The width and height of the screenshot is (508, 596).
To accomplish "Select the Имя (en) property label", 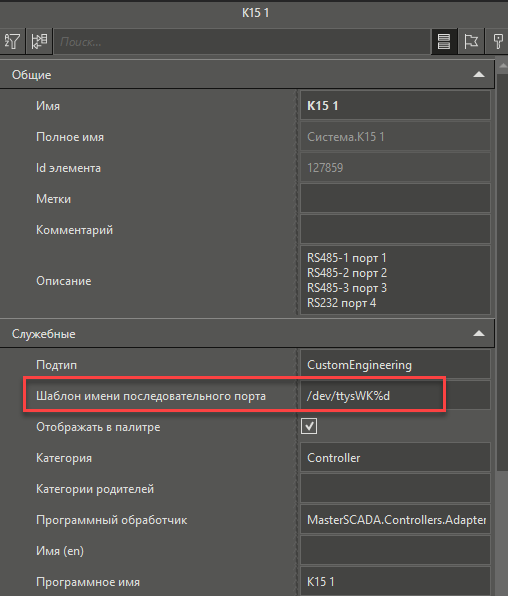I will click(60, 551).
